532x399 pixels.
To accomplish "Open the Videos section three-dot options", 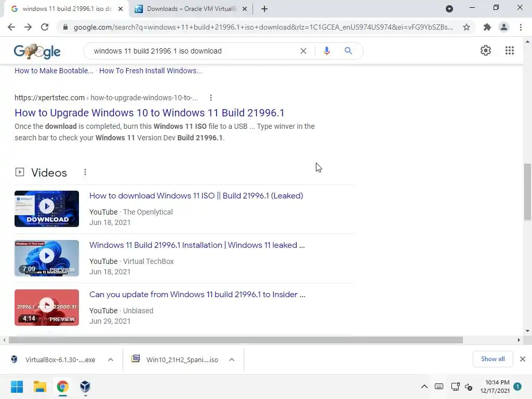I will coord(85,172).
